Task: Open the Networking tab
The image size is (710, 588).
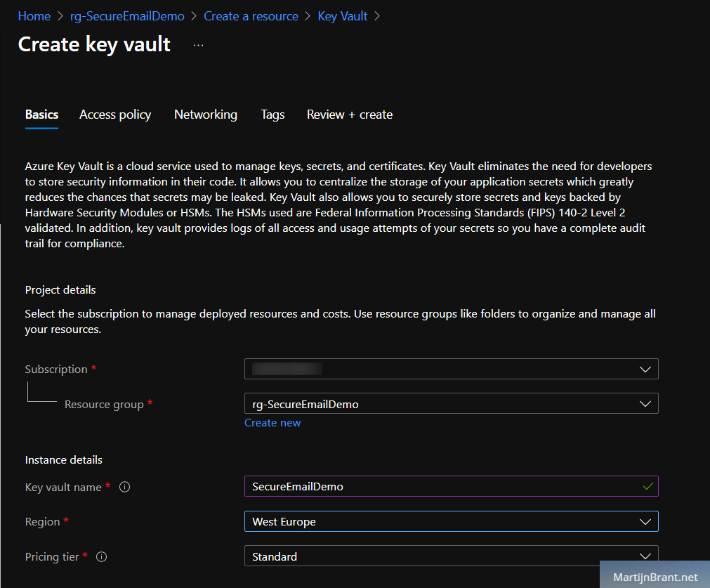Action: [206, 115]
